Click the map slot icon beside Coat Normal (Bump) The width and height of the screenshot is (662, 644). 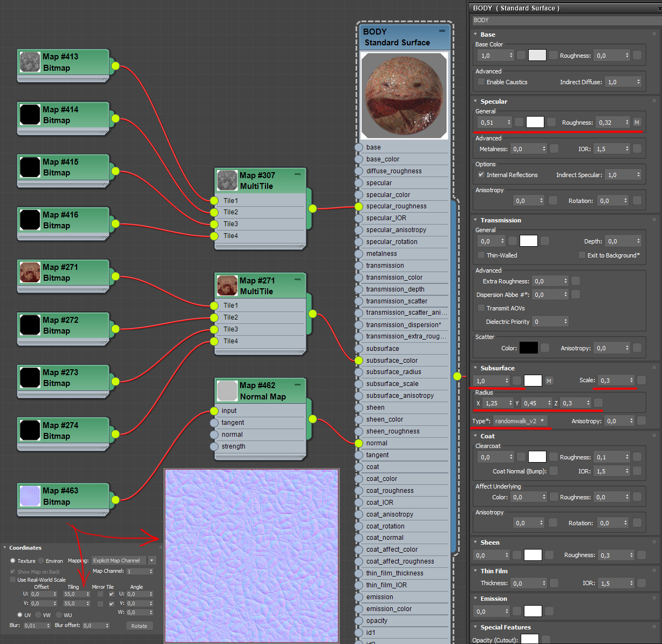click(x=553, y=471)
